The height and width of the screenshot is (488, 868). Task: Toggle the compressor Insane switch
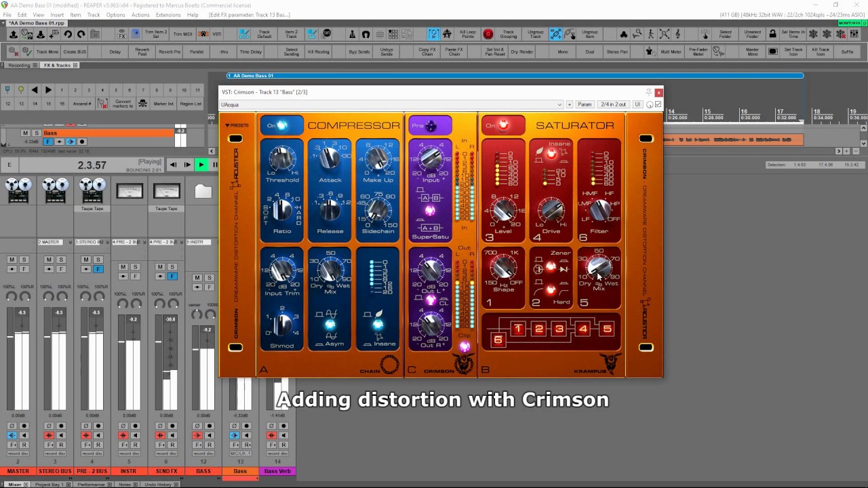point(377,325)
